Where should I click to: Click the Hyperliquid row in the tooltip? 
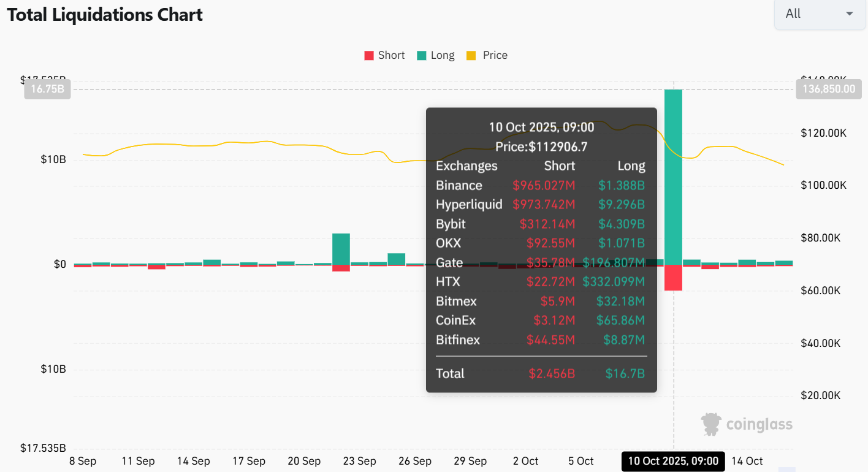540,205
